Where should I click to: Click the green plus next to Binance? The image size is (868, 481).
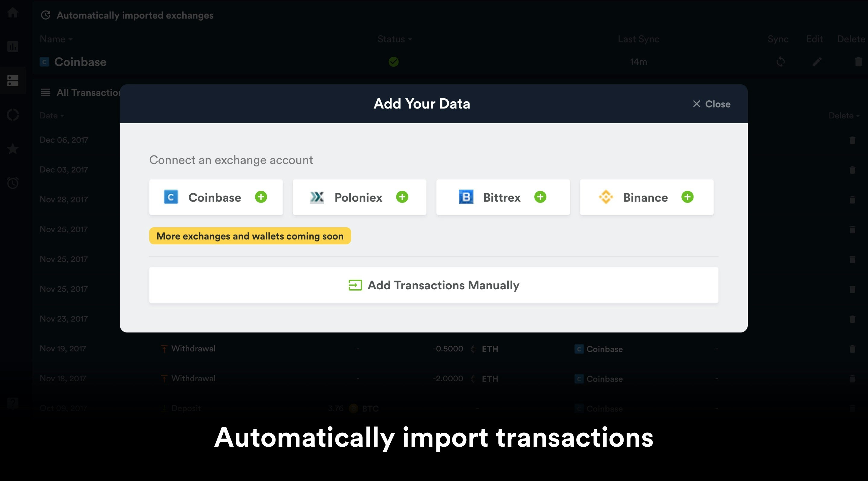click(687, 197)
